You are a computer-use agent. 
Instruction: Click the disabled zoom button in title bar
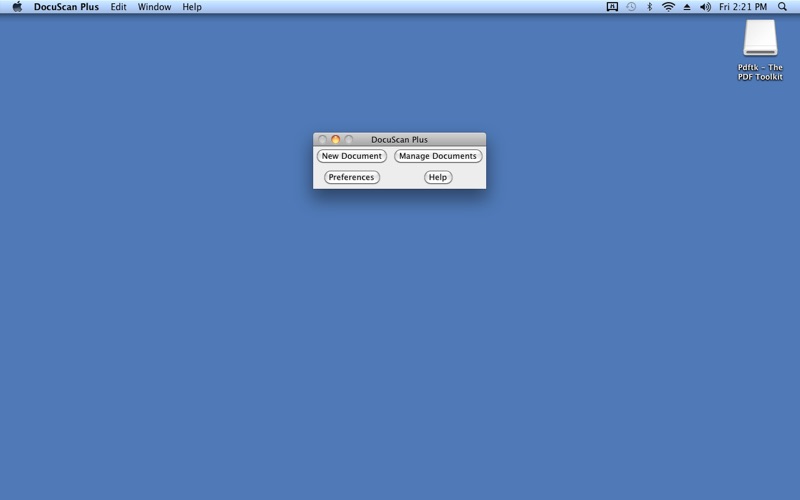[349, 139]
